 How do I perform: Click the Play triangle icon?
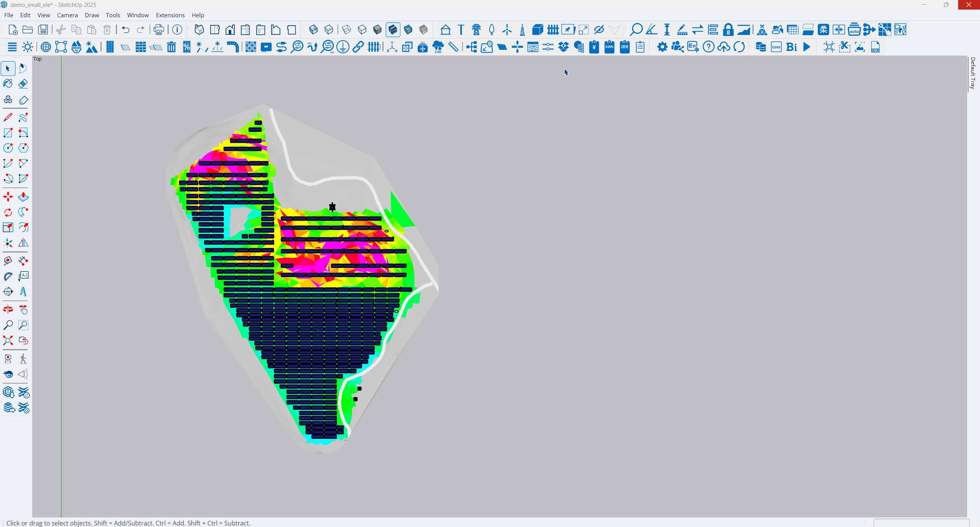point(807,47)
